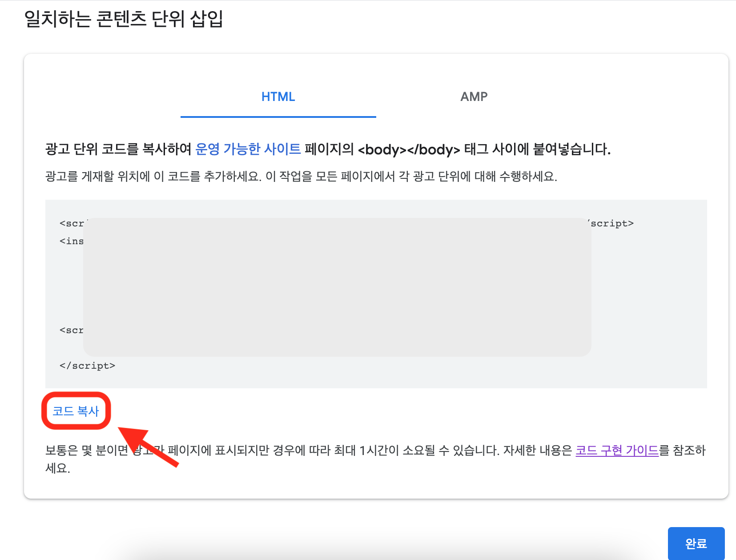This screenshot has width=736, height=560.
Task: Switch to the AMP tab
Action: [474, 97]
